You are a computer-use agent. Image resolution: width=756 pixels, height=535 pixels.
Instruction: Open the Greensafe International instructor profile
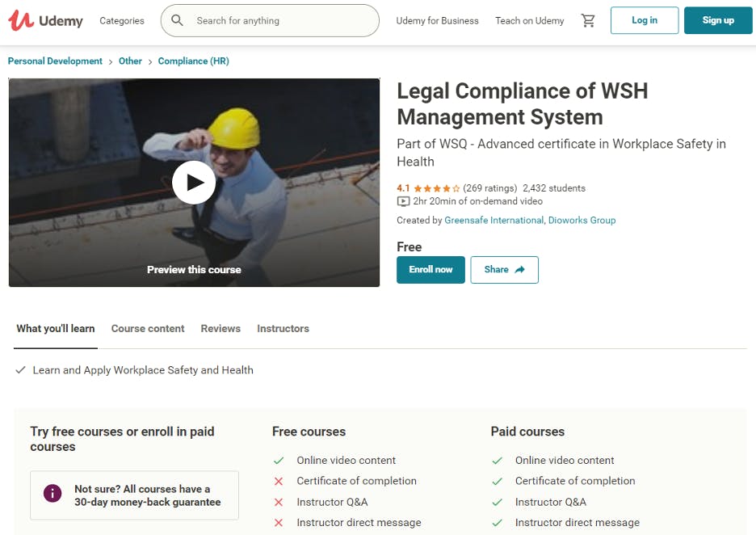pos(493,220)
